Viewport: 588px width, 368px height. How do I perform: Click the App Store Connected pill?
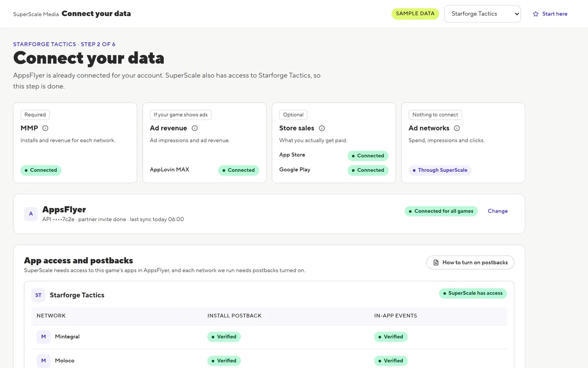pyautogui.click(x=368, y=156)
